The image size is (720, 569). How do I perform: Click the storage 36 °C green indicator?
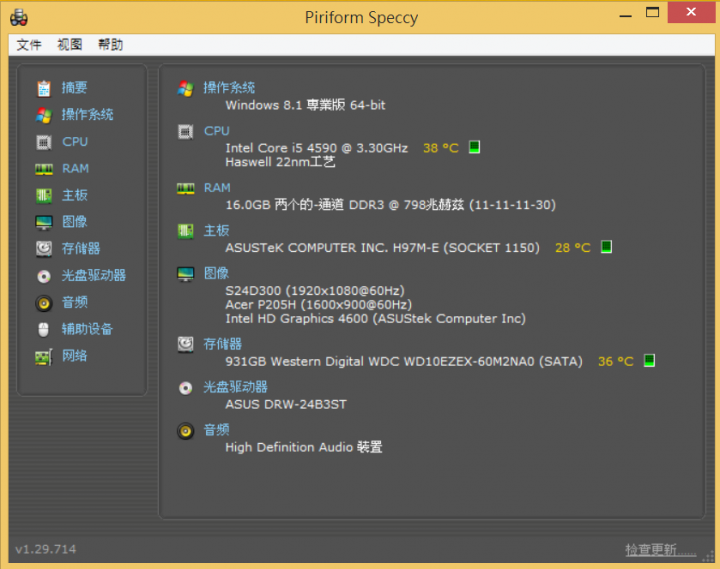[649, 361]
